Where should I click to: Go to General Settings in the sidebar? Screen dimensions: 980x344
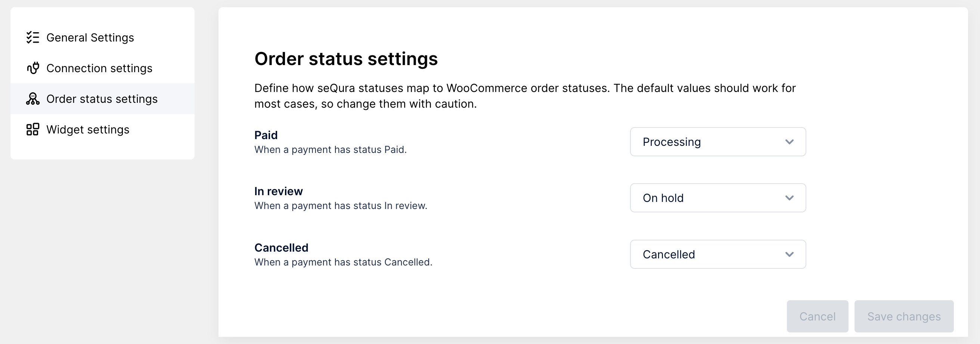pyautogui.click(x=90, y=37)
